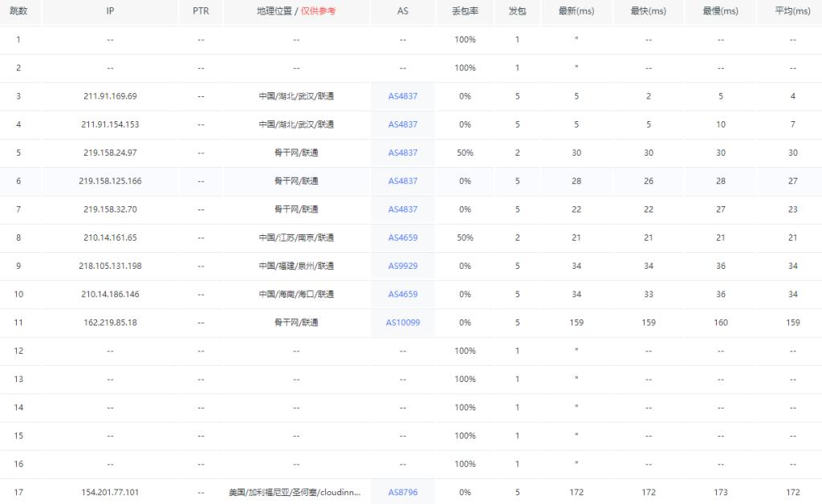Click the 发包 column header
The image size is (822, 504).
[x=517, y=11]
